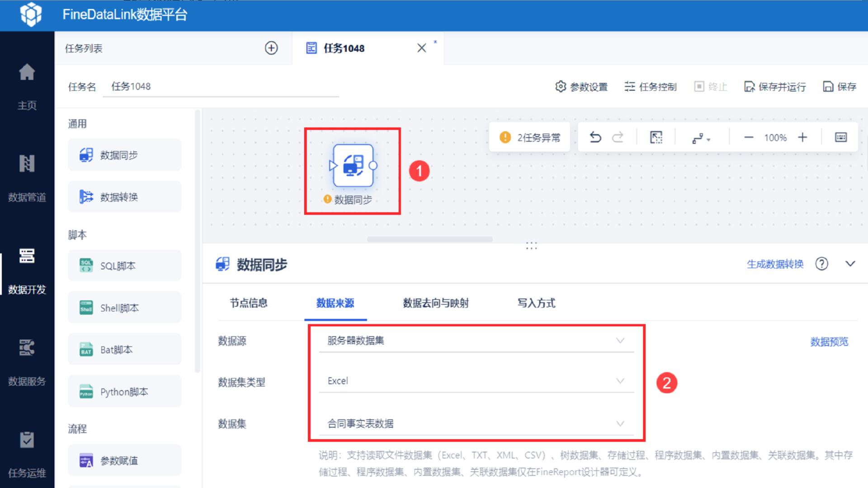Click the fit-to-screen icon in canvas toolbar
The image size is (868, 488).
[x=656, y=137]
